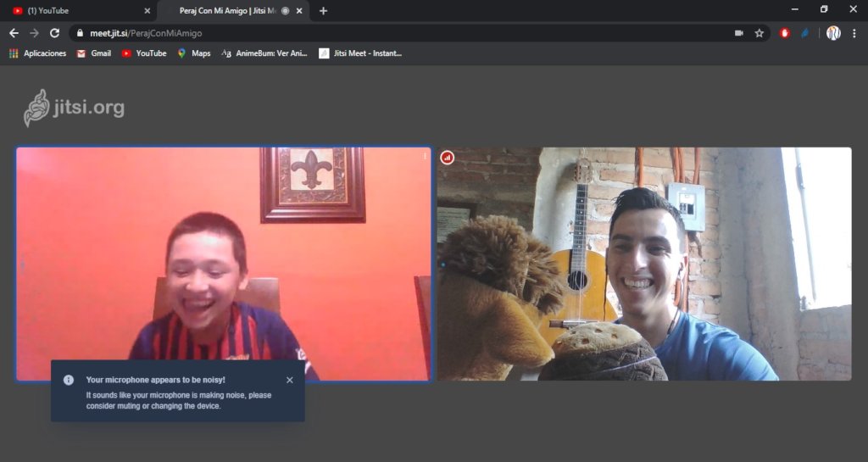Viewport: 868px width, 462px height.
Task: Dismiss the noisy microphone notification
Action: click(290, 380)
